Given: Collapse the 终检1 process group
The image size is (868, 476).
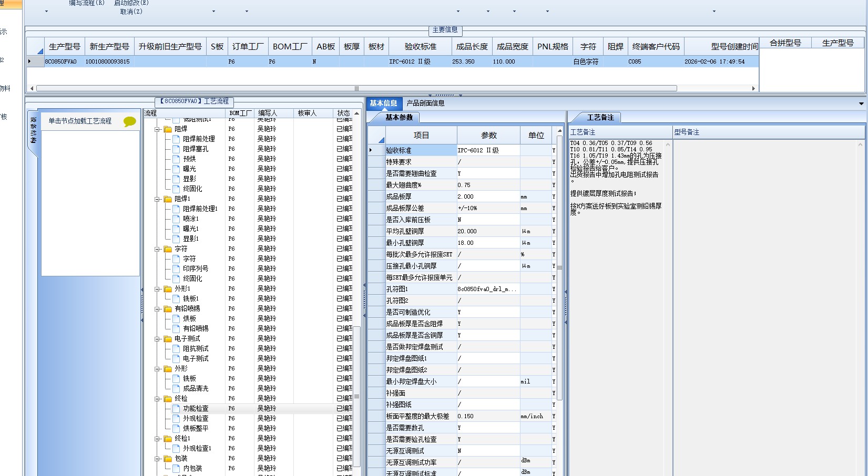Looking at the screenshot, I should click(157, 439).
